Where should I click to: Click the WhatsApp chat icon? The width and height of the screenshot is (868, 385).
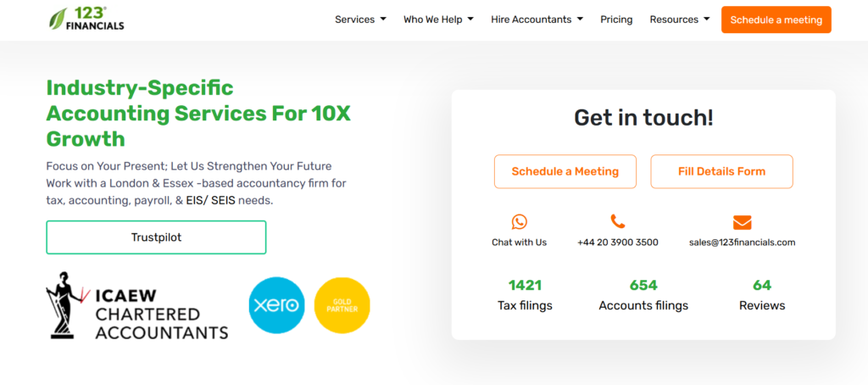click(x=520, y=222)
